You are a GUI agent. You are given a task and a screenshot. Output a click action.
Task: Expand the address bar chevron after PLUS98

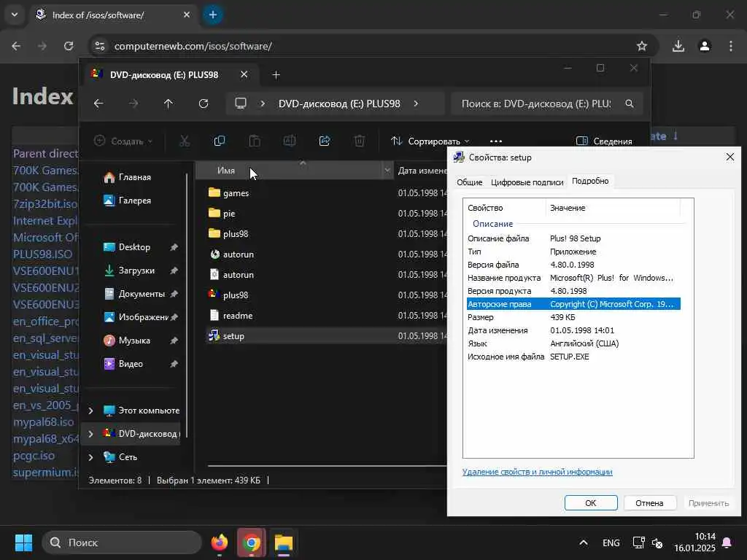pos(416,104)
